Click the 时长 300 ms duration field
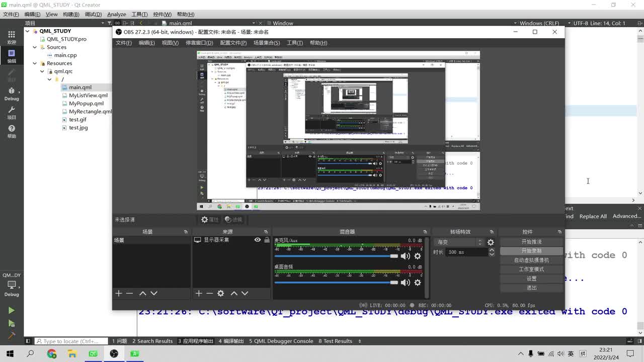This screenshot has height=362, width=644. (x=467, y=252)
